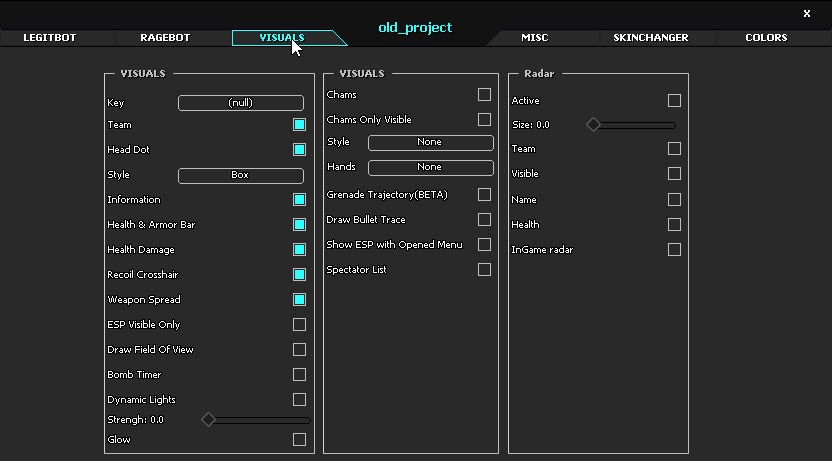Go to the SKINCHANGER tab
Viewport: 833px width, 463px height.
[650, 38]
